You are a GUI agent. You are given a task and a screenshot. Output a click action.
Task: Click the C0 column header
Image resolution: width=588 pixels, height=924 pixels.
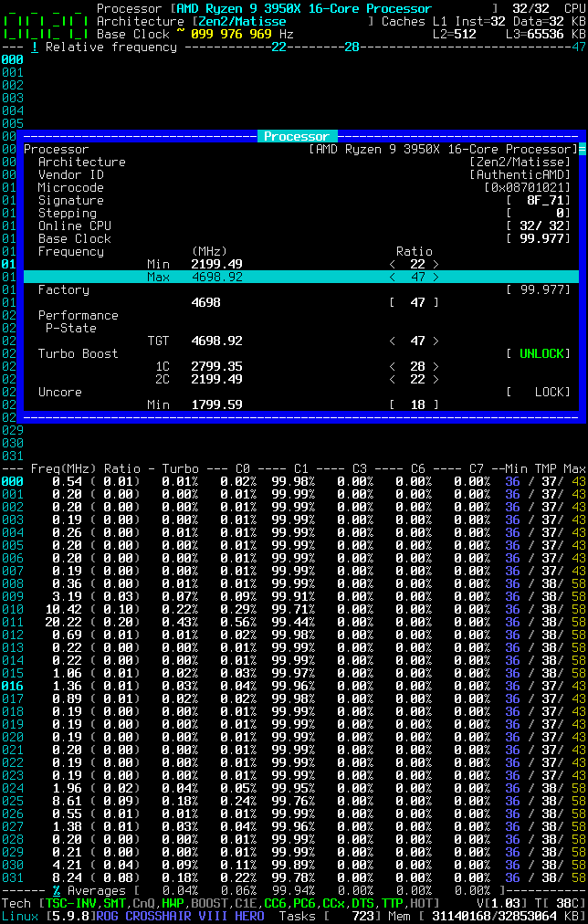[244, 469]
